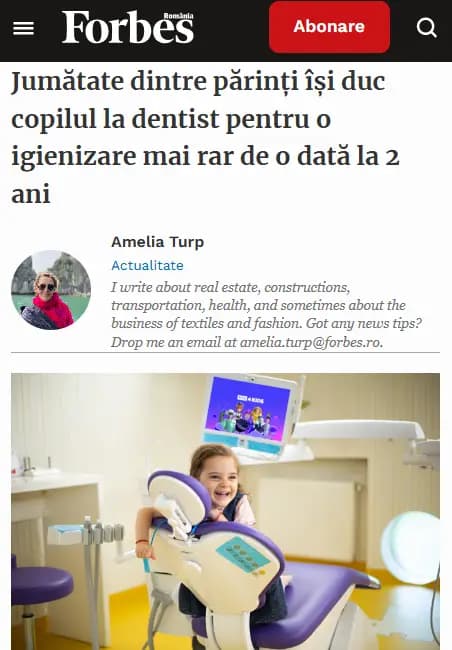Click the amelia.turp@forbes.ro email address

310,342
